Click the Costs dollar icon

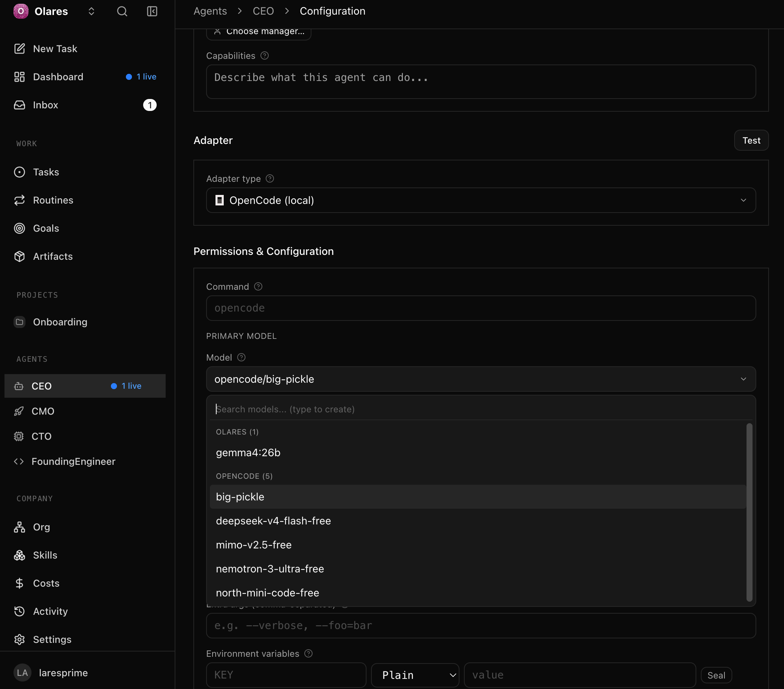tap(19, 583)
